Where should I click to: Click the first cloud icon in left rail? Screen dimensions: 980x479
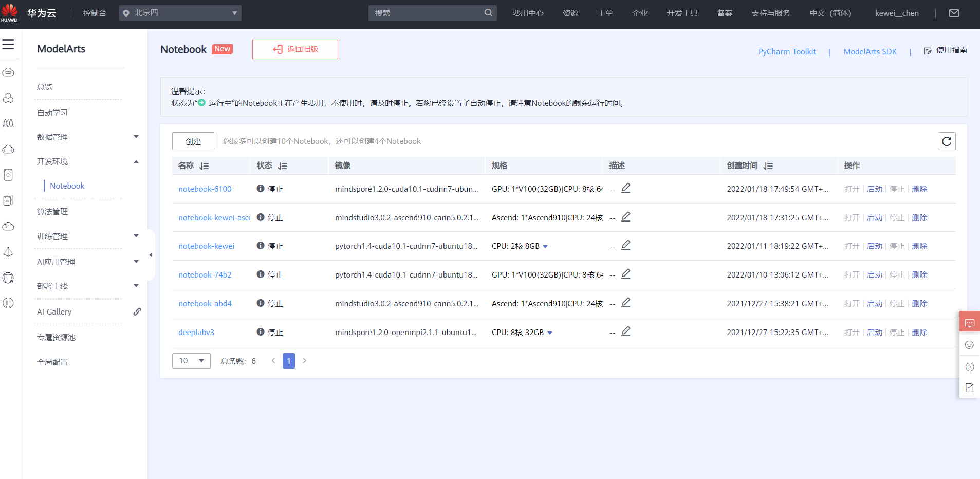[x=8, y=72]
